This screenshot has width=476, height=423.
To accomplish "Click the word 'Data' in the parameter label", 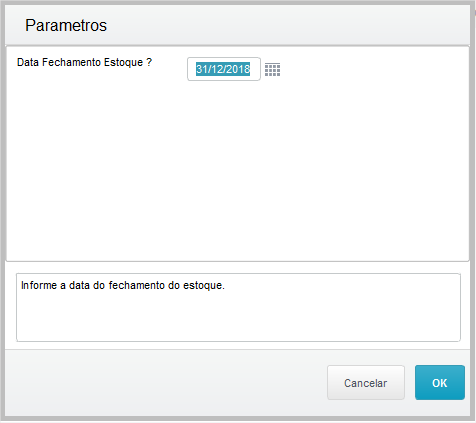I will (x=28, y=62).
